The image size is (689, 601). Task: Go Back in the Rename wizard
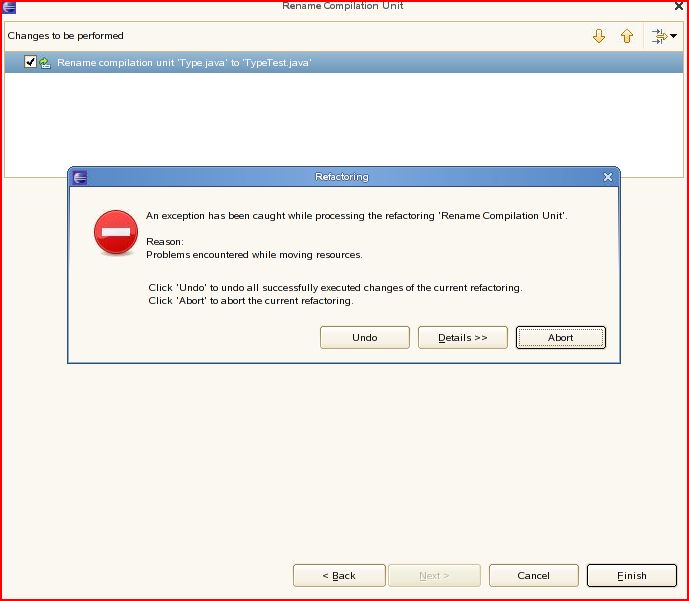point(339,576)
